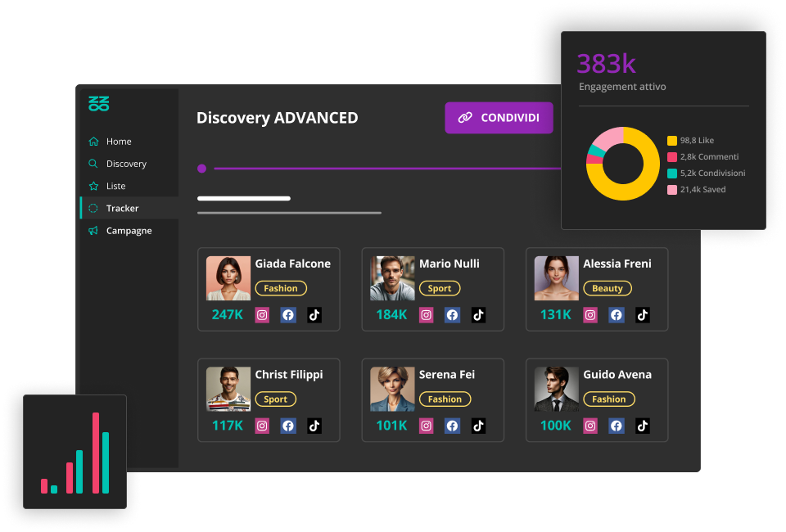Click the CONDIVIDI share button

point(499,118)
